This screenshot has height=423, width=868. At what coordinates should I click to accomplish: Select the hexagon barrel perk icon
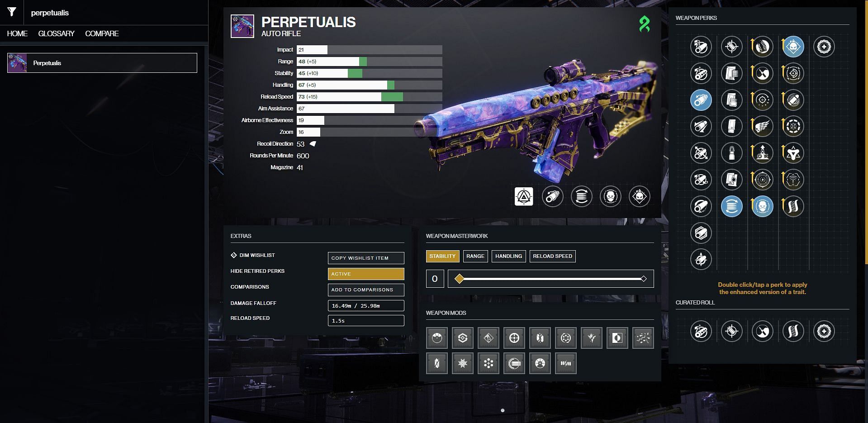(701, 233)
